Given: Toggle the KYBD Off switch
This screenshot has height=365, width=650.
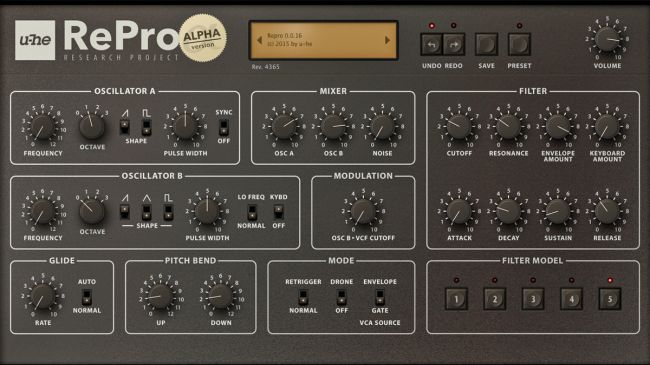Looking at the screenshot, I should tap(279, 212).
